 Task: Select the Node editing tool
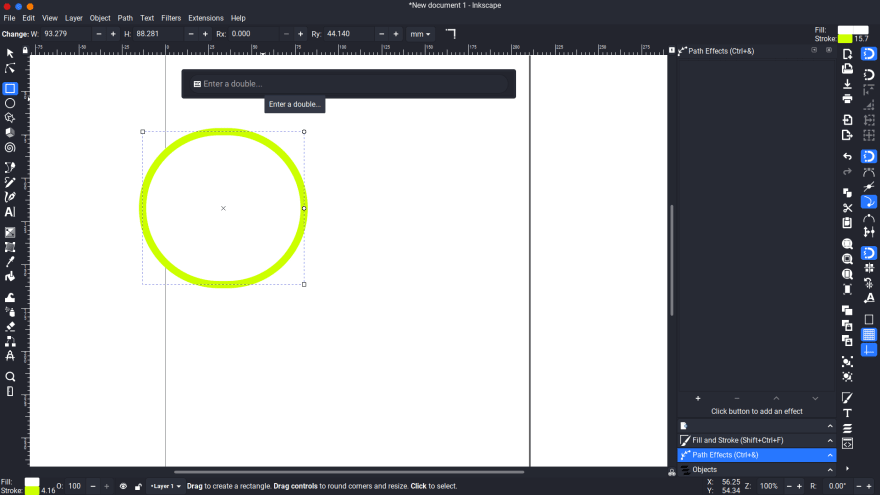click(10, 68)
